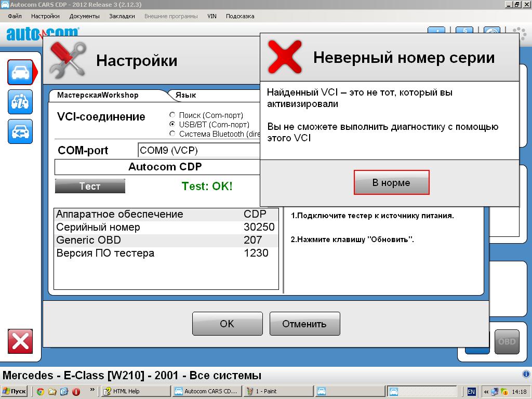The width and height of the screenshot is (532, 399).
Task: Switch to HTML Help taskbar button
Action: point(136,391)
